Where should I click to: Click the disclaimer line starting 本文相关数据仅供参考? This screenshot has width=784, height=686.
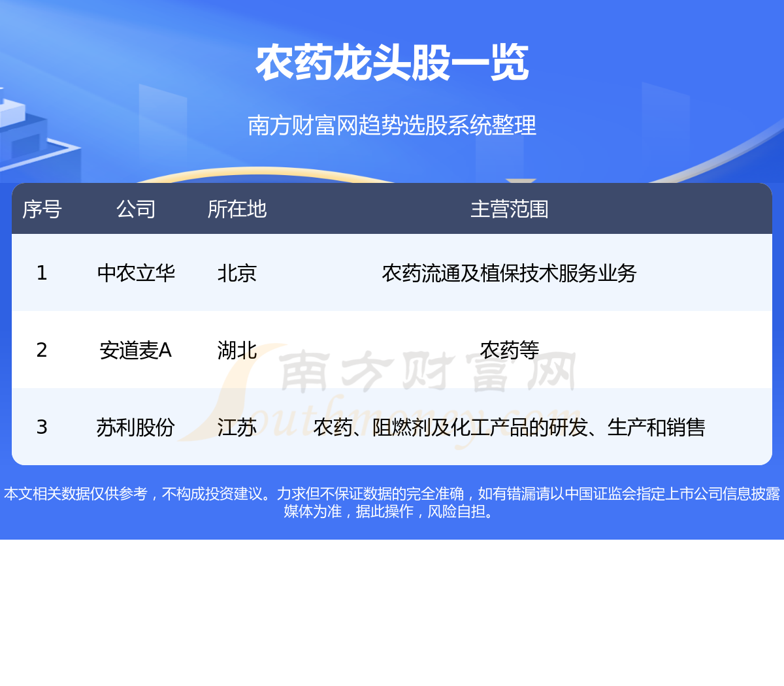[x=392, y=494]
